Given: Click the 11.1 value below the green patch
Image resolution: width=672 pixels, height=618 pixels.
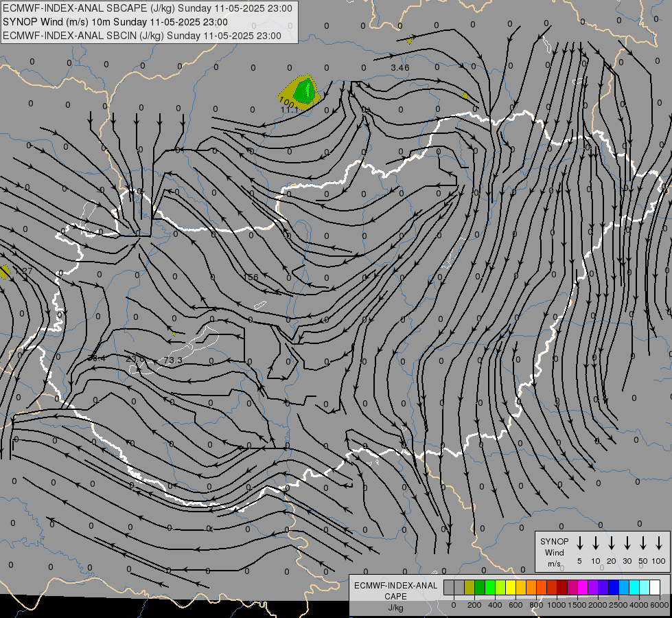Looking at the screenshot, I should click(x=289, y=111).
